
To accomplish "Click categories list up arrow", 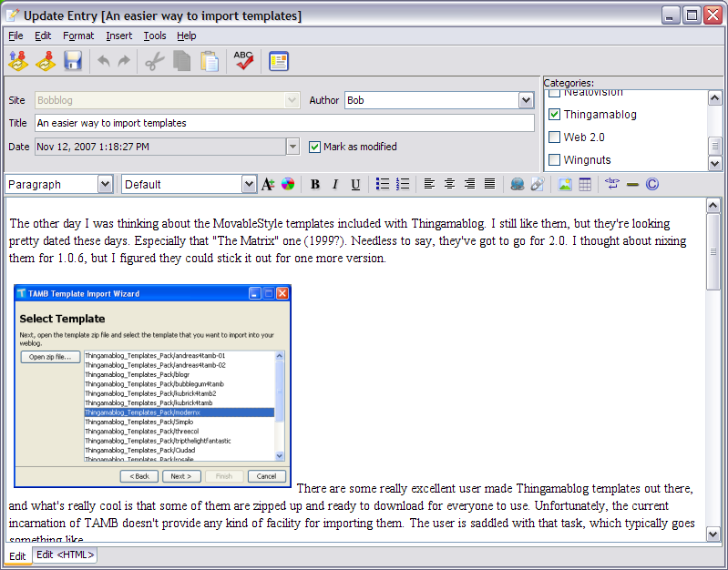I will [x=714, y=98].
